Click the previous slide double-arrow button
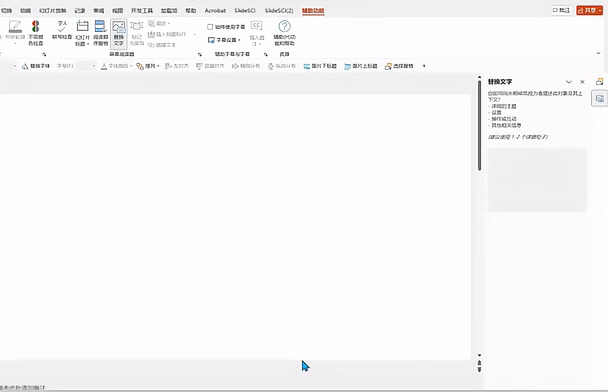This screenshot has width=608, height=392. click(480, 363)
